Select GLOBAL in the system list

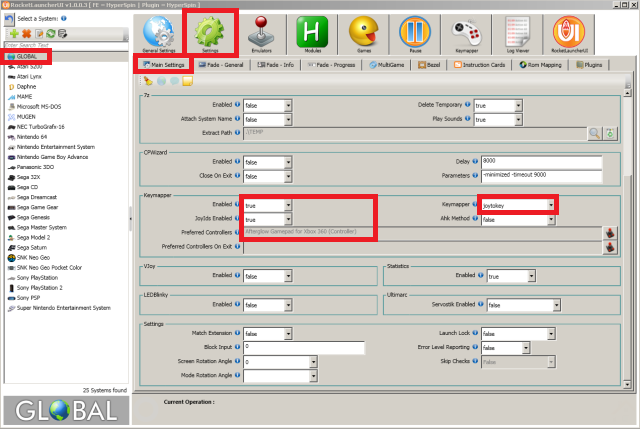26,56
